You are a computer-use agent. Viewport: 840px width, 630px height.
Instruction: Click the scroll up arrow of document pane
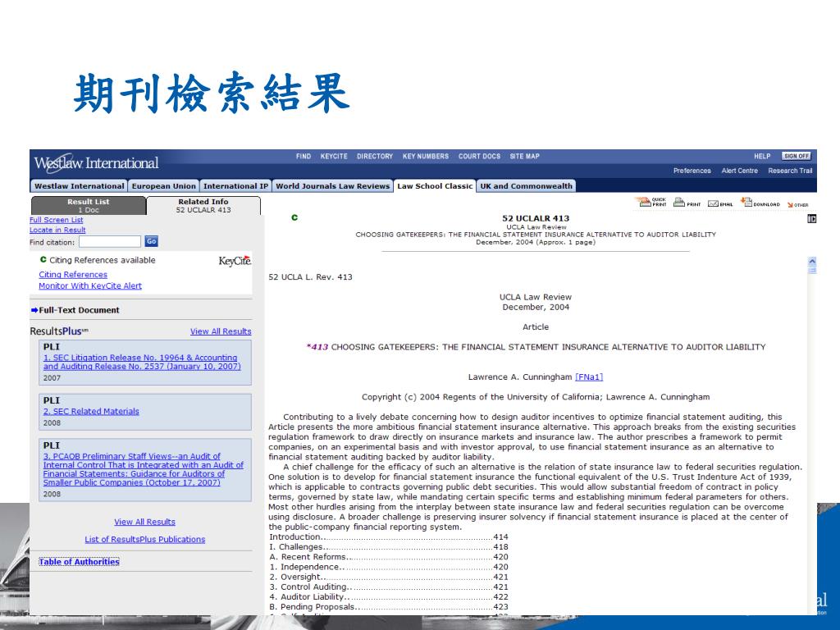pos(811,262)
